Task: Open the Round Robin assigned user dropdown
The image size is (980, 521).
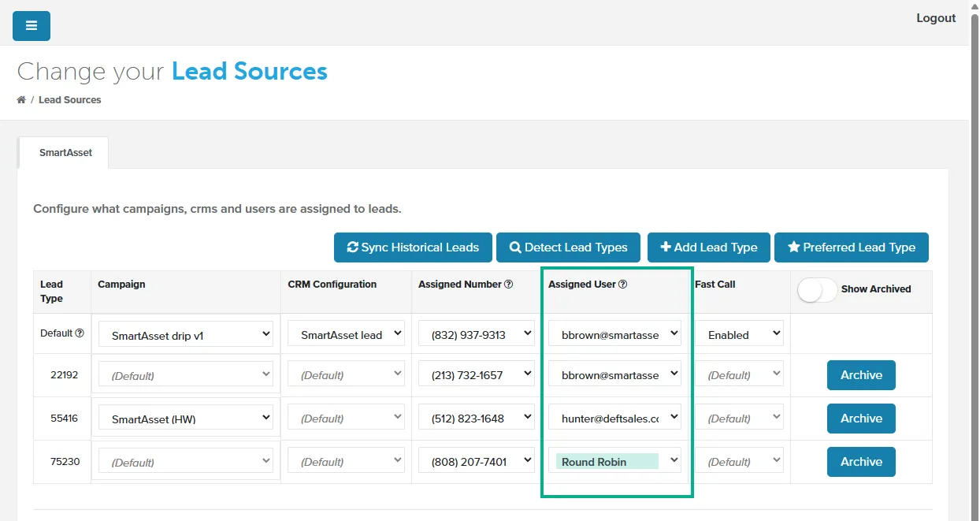Action: 614,462
